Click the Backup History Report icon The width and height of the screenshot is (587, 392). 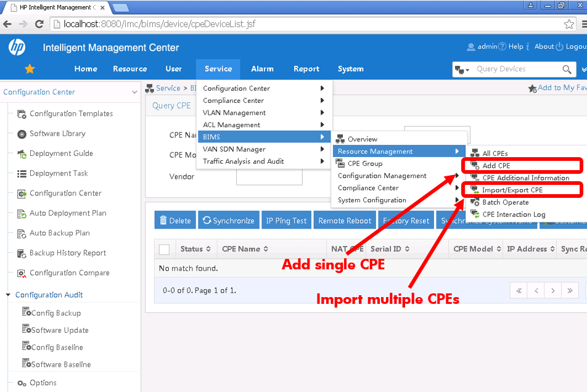(22, 253)
